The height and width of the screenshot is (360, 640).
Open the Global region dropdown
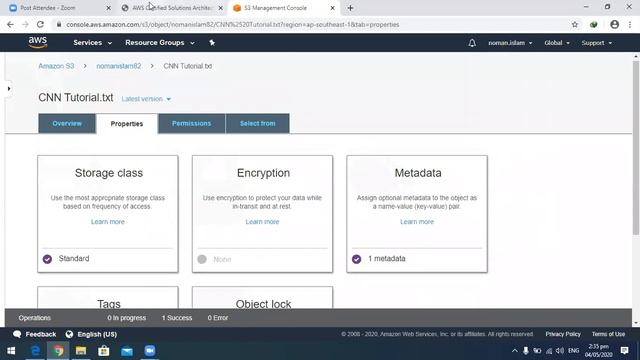[557, 43]
